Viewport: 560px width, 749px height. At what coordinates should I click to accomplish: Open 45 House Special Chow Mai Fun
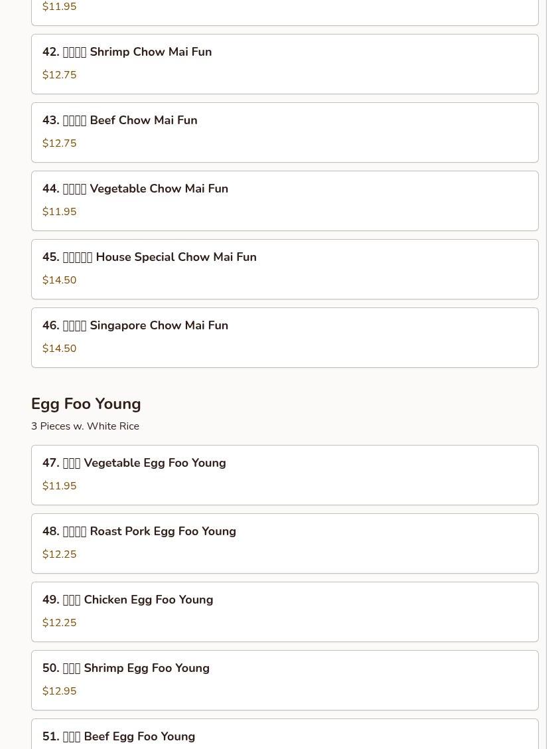click(284, 269)
